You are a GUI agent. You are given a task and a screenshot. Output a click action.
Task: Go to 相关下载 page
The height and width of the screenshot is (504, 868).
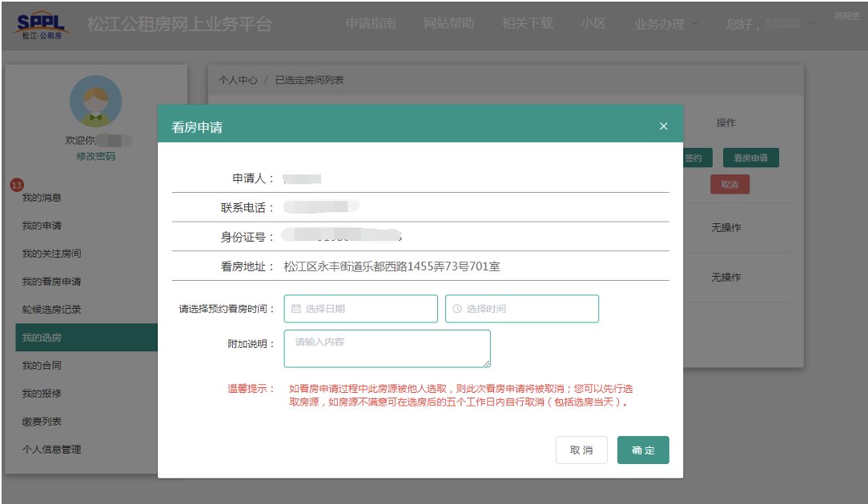[x=527, y=24]
